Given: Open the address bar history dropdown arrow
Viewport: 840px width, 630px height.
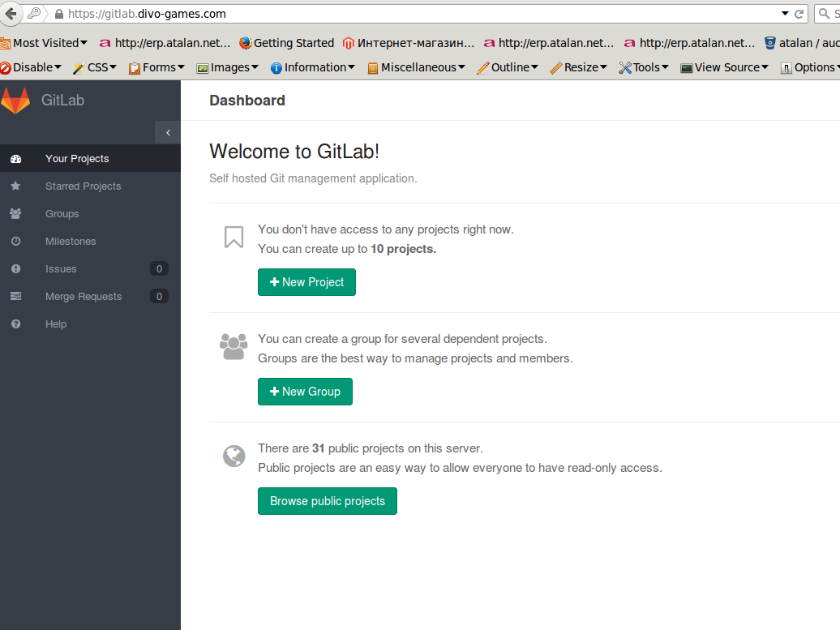Looking at the screenshot, I should pyautogui.click(x=785, y=14).
